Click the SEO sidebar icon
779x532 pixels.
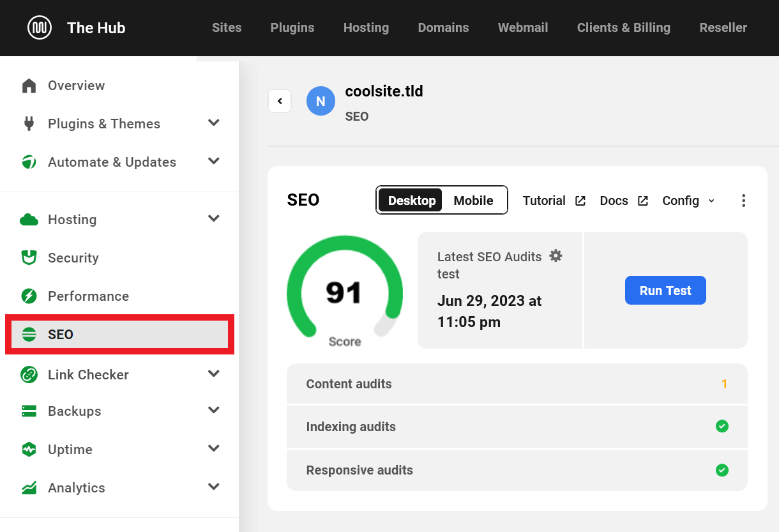(29, 334)
